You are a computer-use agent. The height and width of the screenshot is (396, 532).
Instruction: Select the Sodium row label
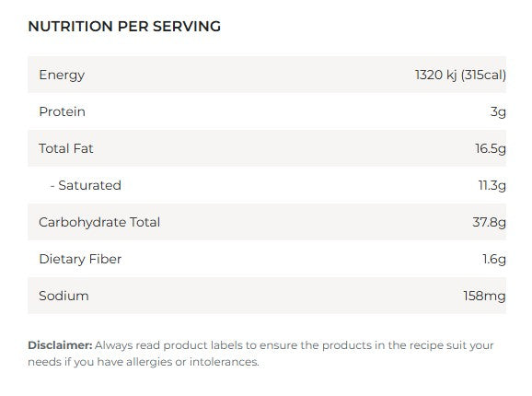click(64, 296)
